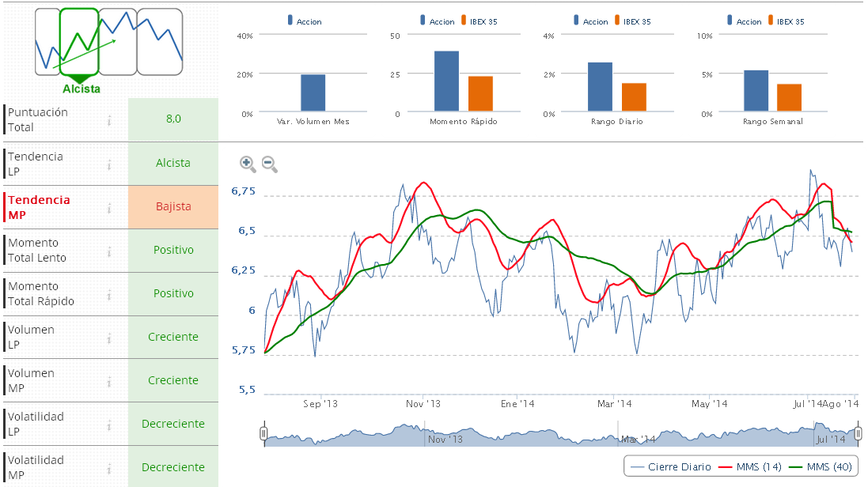Click the 8,0 total score cell
The image size is (868, 487).
coord(172,119)
